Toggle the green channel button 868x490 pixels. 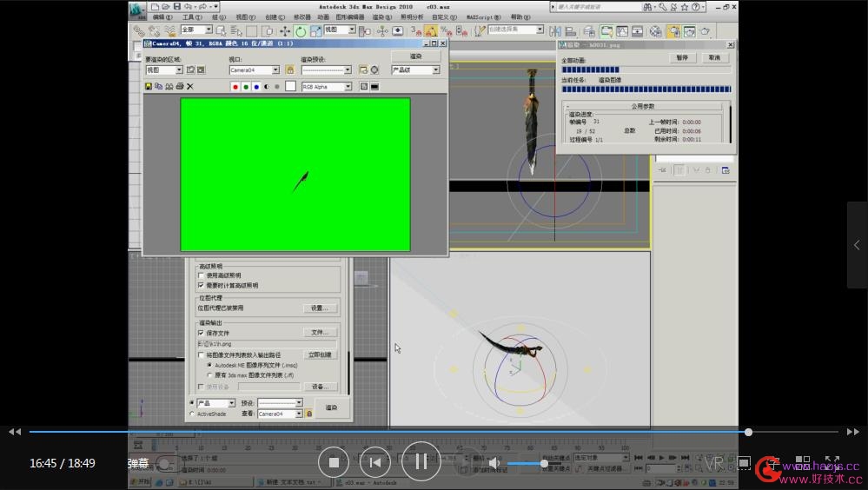coord(246,86)
